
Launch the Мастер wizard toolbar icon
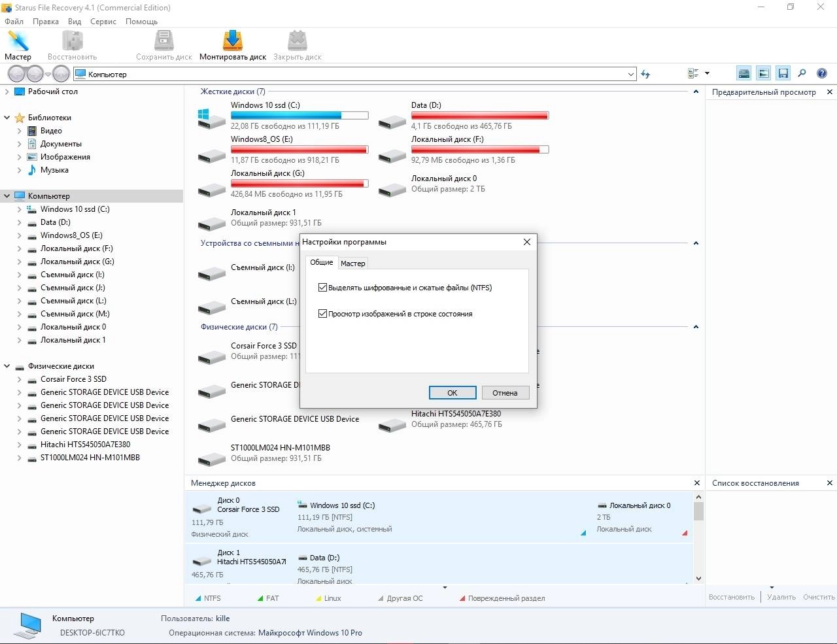tap(18, 45)
